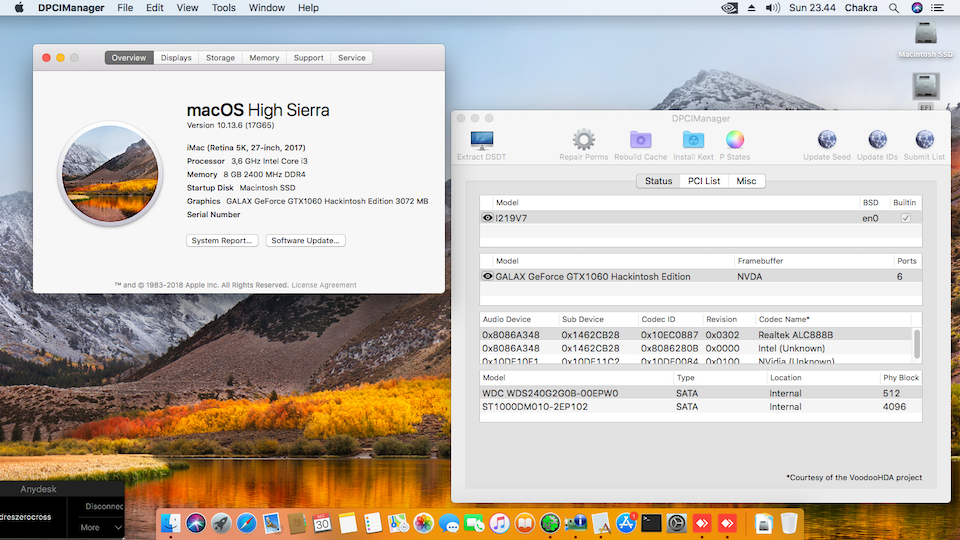Toggle the Builtin checkbox for I219V7

[906, 218]
